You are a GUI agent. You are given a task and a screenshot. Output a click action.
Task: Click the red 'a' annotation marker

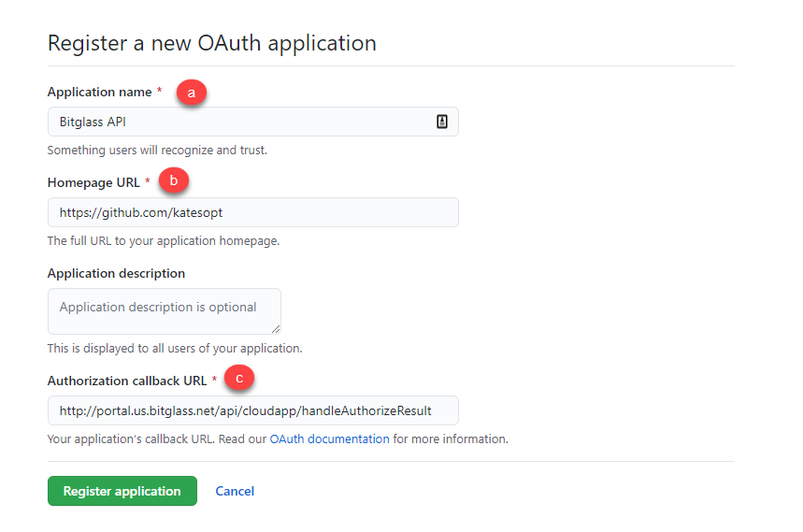pyautogui.click(x=192, y=93)
